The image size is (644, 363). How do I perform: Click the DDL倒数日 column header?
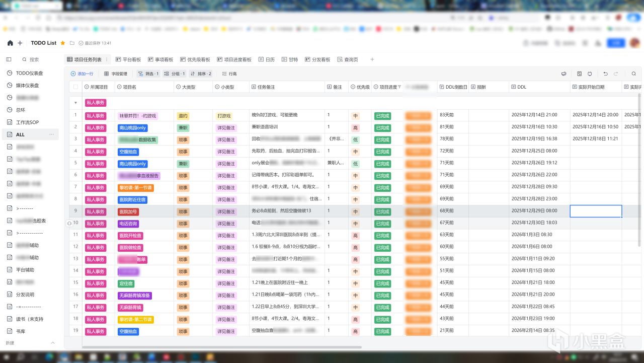tap(452, 87)
